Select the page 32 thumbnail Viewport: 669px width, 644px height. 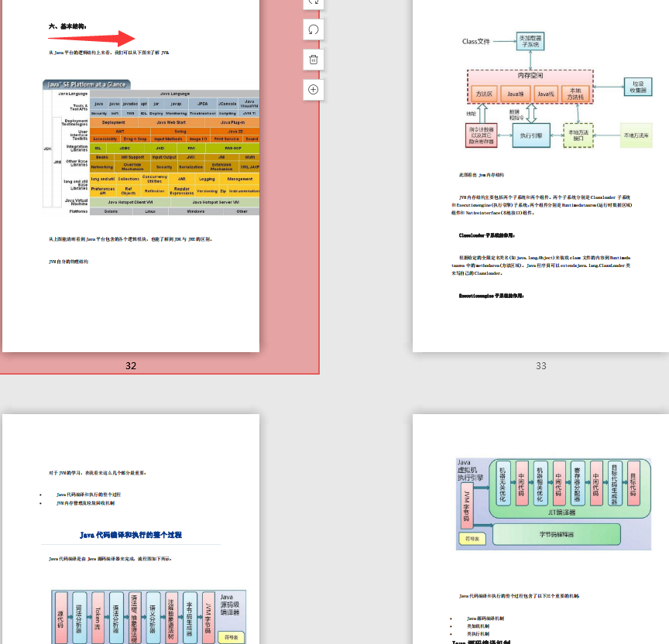pyautogui.click(x=131, y=176)
